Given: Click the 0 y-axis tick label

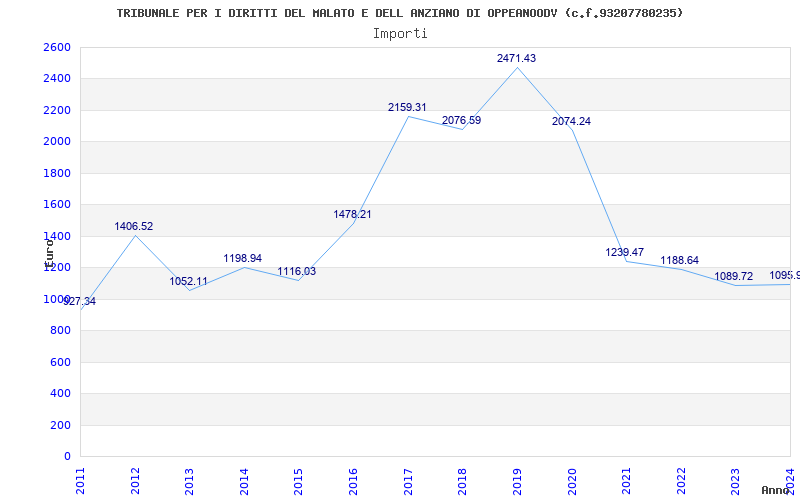Looking at the screenshot, I should pyautogui.click(x=67, y=457).
